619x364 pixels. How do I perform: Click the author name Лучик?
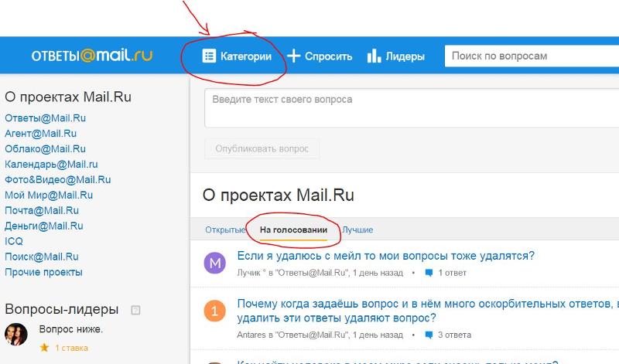(x=248, y=273)
